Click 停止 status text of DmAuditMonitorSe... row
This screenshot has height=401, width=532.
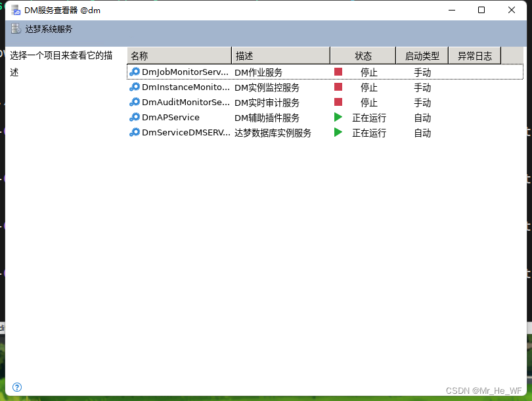coord(369,103)
